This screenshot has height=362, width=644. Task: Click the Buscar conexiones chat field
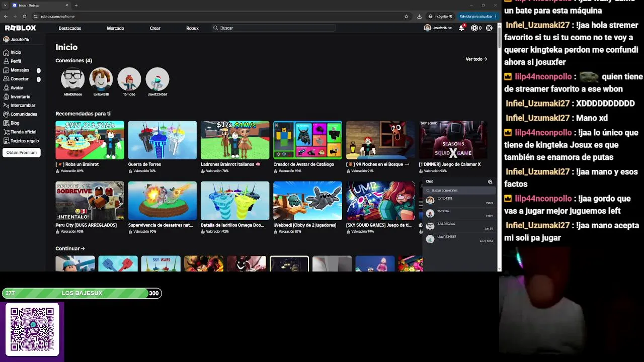(x=459, y=191)
